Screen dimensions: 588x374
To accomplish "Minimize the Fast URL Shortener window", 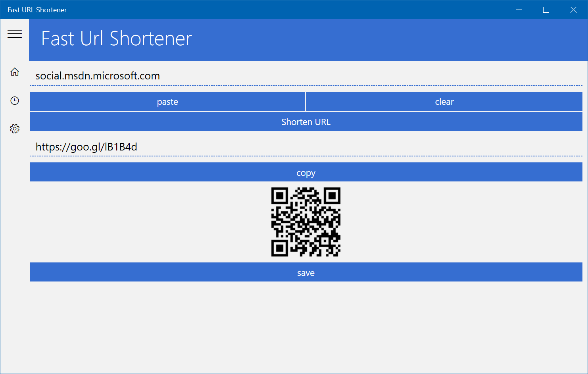I will [519, 10].
